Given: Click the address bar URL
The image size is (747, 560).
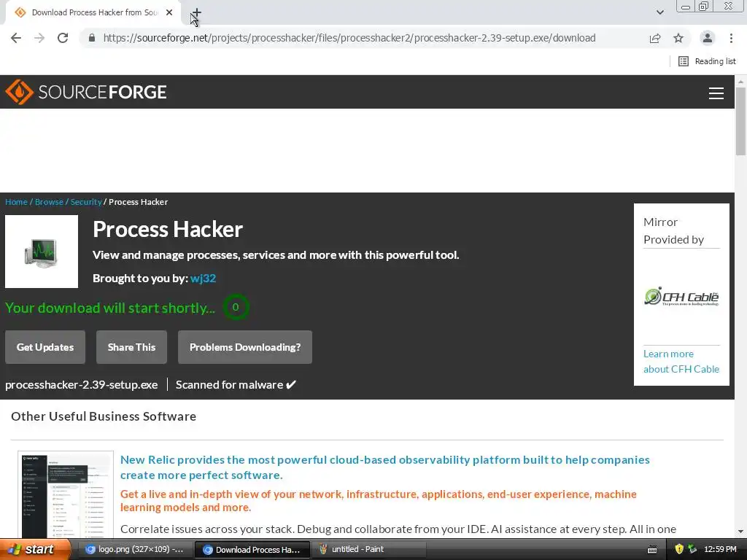Looking at the screenshot, I should [x=349, y=38].
